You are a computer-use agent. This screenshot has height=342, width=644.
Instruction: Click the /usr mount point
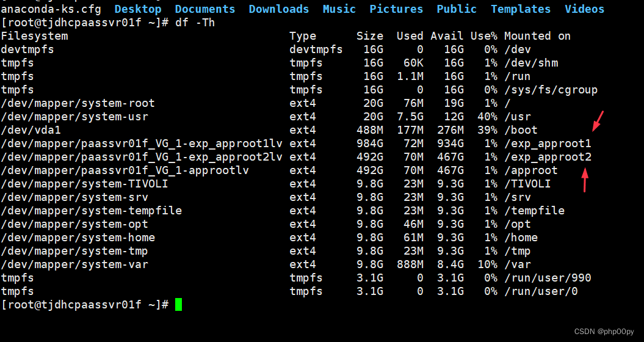pyautogui.click(x=518, y=117)
